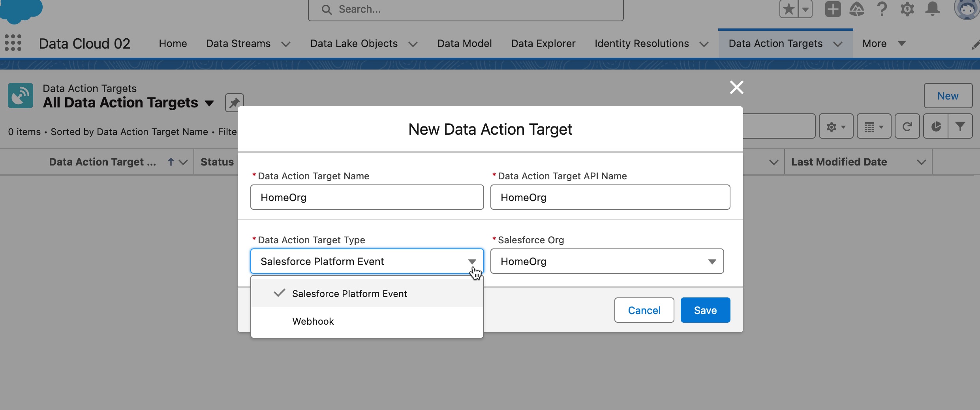This screenshot has height=410, width=980.
Task: Edit the Data Action Target Name field
Action: 367,197
